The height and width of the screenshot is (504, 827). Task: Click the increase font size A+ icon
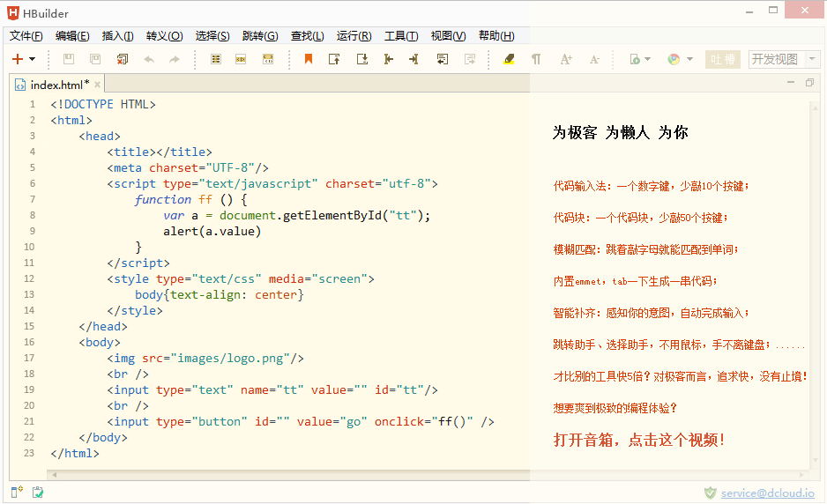[566, 59]
